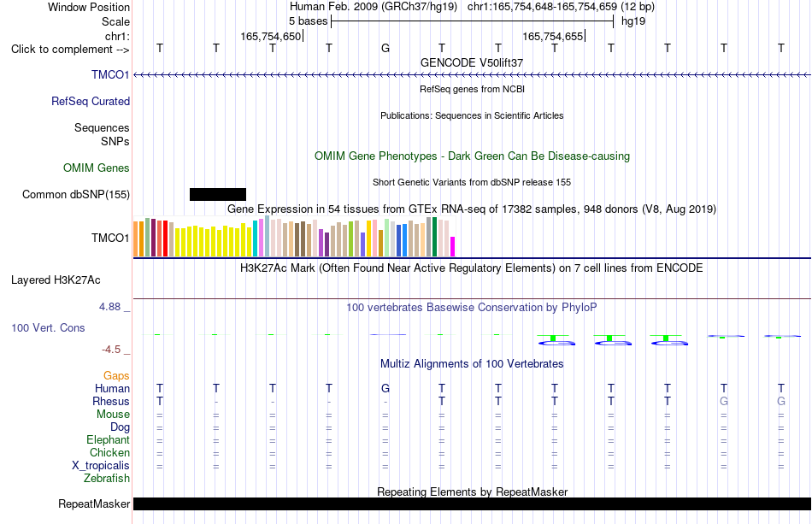Image resolution: width=812 pixels, height=524 pixels.
Task: Click the 165,754,650 coordinate marker
Action: pyautogui.click(x=271, y=36)
